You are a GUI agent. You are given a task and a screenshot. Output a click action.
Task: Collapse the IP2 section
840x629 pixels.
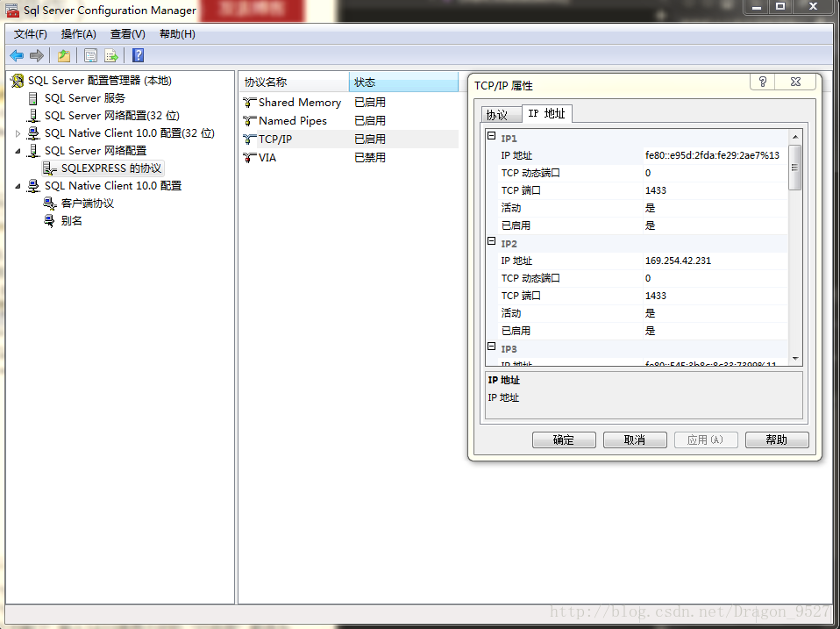pos(491,241)
